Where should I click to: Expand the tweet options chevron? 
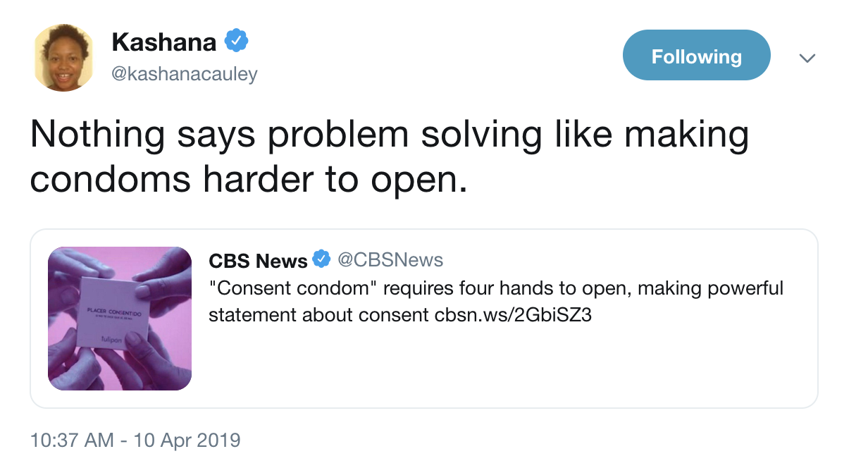[x=807, y=58]
